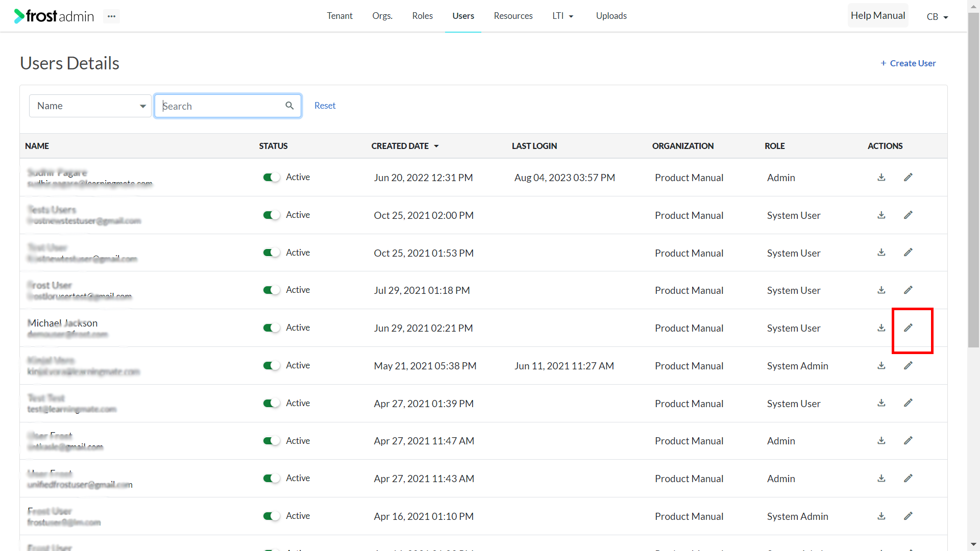980x551 pixels.
Task: Download data for Oct 25, 2021 02:00 PM row
Action: coord(881,215)
